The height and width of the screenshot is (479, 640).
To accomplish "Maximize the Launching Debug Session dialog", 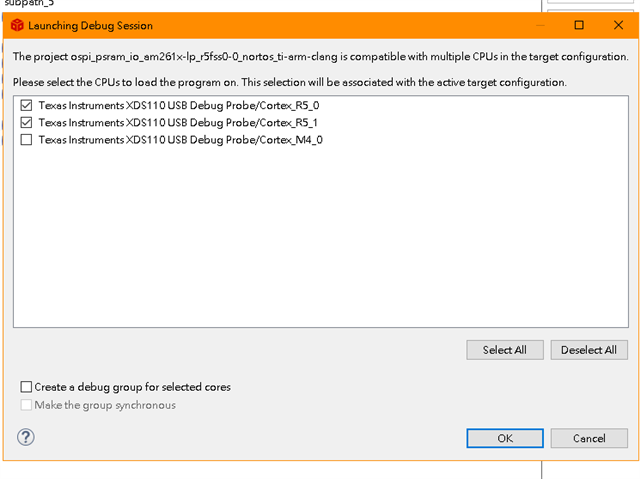I will pyautogui.click(x=579, y=25).
